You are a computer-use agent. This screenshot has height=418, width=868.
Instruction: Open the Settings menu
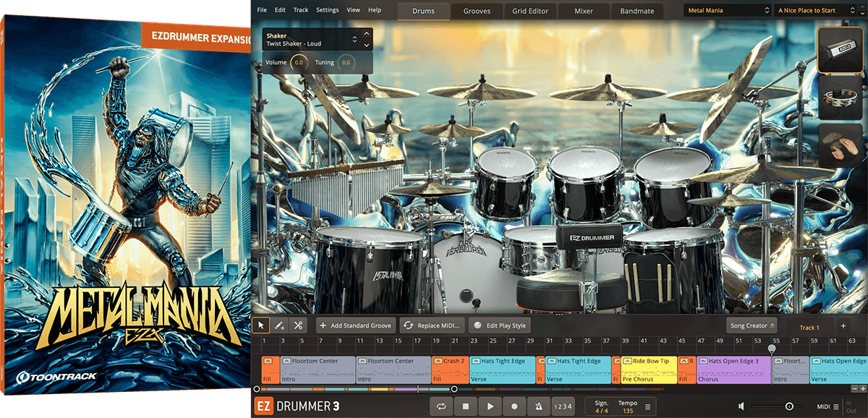click(x=327, y=10)
